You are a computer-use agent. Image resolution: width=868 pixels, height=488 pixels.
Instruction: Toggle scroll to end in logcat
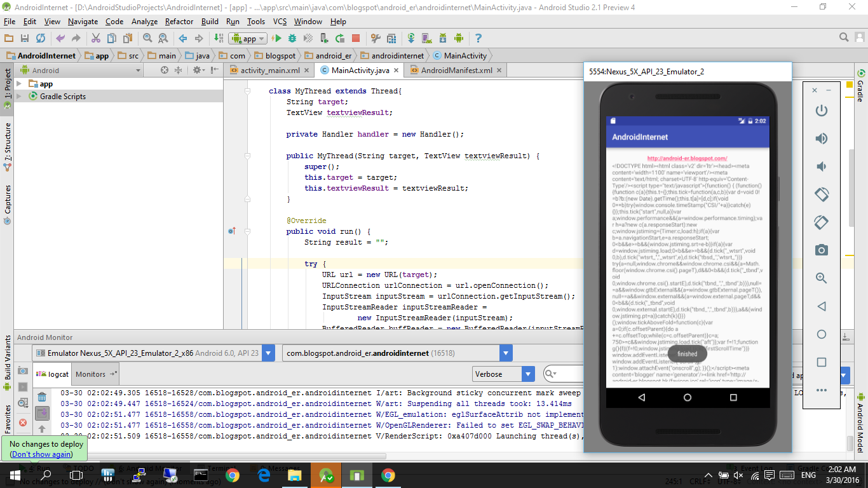point(41,414)
